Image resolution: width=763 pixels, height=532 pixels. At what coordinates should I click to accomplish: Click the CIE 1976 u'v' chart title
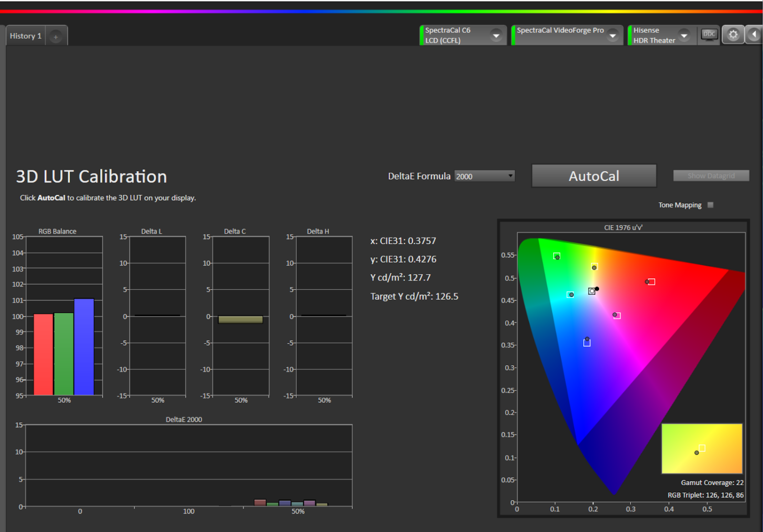[x=623, y=227]
